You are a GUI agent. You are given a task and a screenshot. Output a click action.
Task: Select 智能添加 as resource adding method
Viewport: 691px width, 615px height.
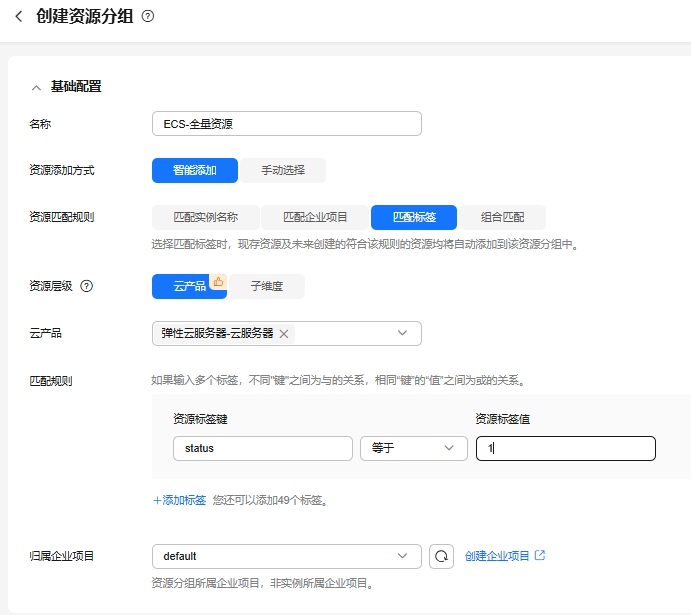pyautogui.click(x=194, y=170)
